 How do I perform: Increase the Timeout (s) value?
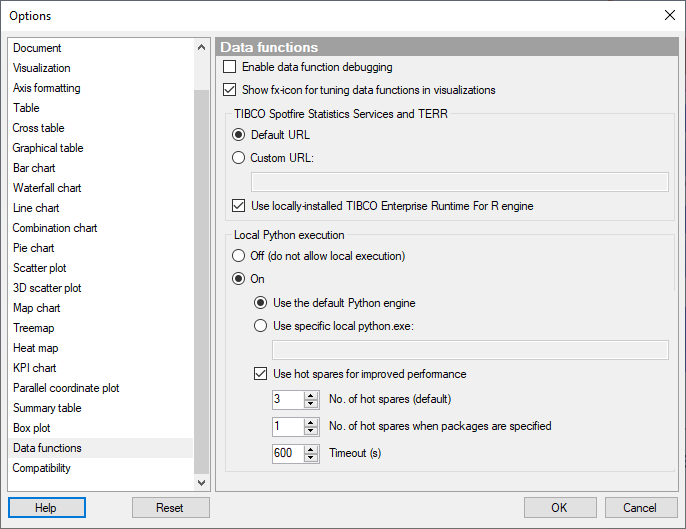click(x=311, y=449)
